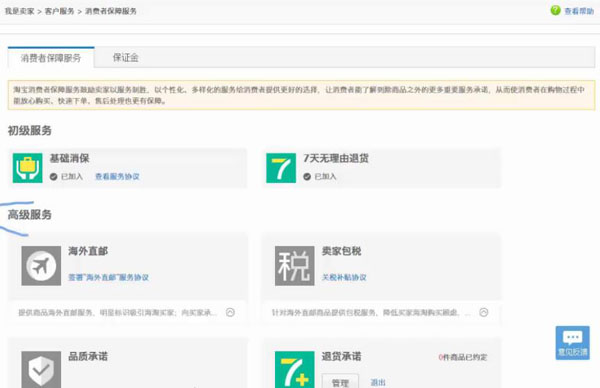Viewport: 600px width, 388px height.
Task: Click the 卖家包税 税 icon
Action: pyautogui.click(x=294, y=266)
